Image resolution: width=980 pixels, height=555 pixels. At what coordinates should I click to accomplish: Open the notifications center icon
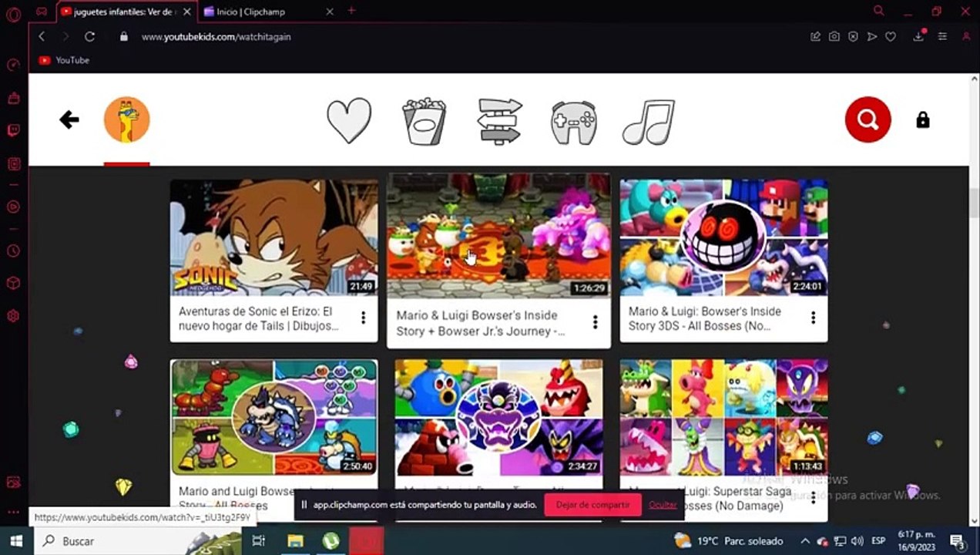point(958,541)
